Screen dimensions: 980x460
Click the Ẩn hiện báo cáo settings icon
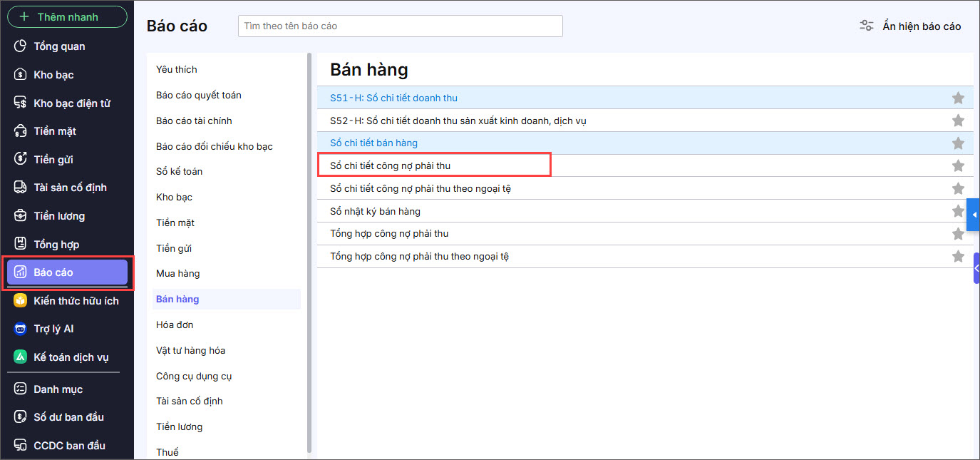(867, 26)
